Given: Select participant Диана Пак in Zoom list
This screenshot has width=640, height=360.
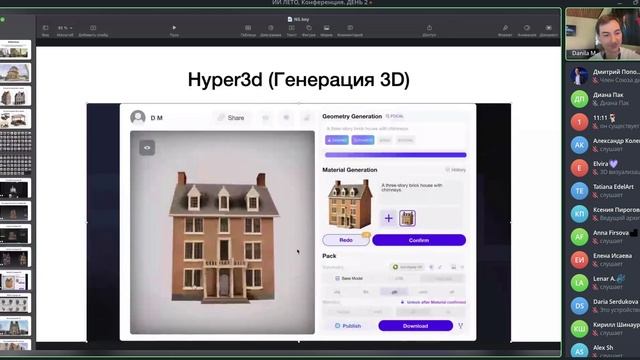Looking at the screenshot, I should point(604,99).
